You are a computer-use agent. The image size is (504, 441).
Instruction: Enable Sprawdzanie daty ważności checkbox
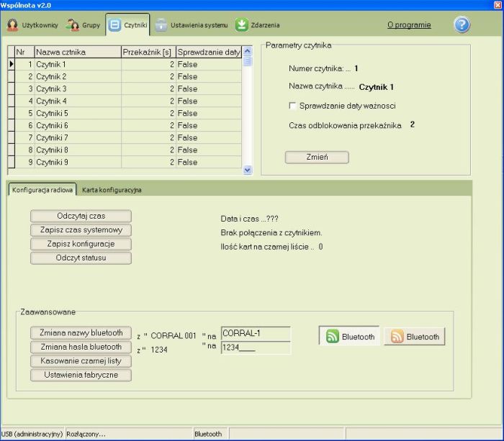(x=292, y=106)
